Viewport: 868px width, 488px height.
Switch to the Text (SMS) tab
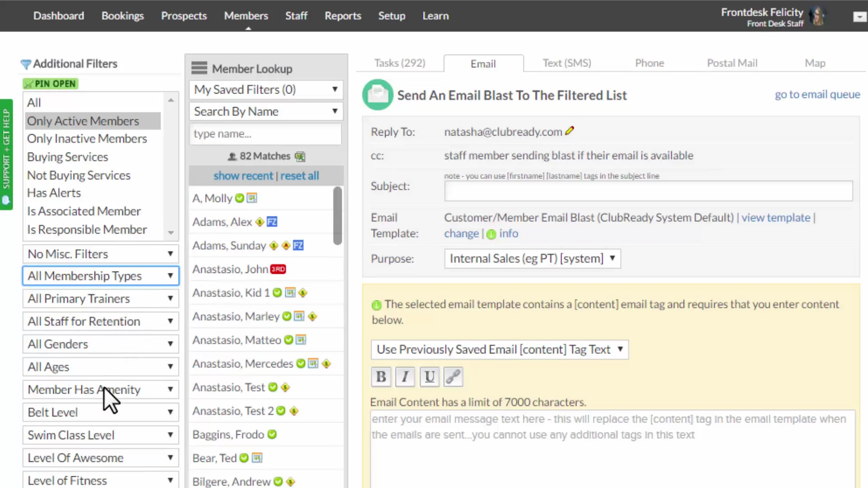click(566, 63)
